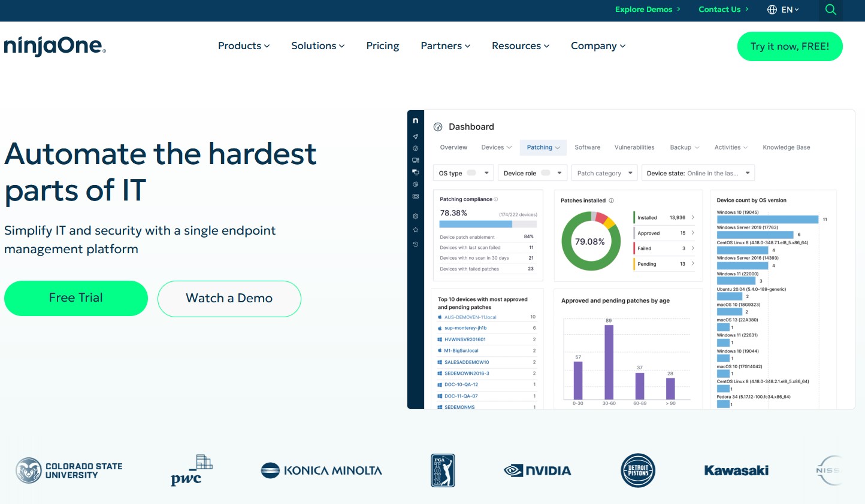Open the EN language dropdown
Screen dimensions: 865x504
790,10
